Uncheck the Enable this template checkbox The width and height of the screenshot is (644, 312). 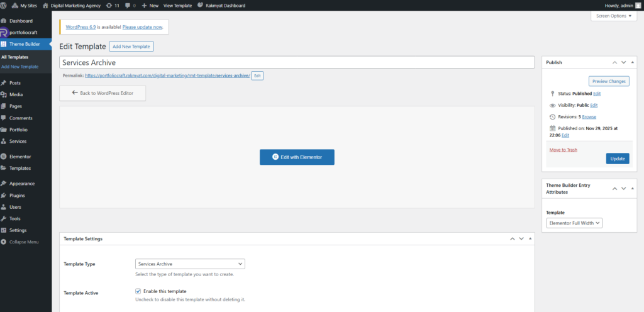point(138,291)
